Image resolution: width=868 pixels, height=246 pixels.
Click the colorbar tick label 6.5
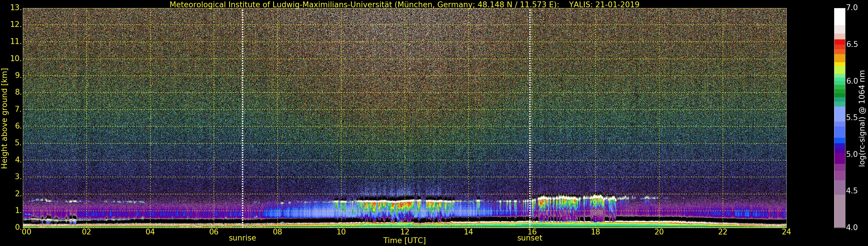(x=852, y=44)
